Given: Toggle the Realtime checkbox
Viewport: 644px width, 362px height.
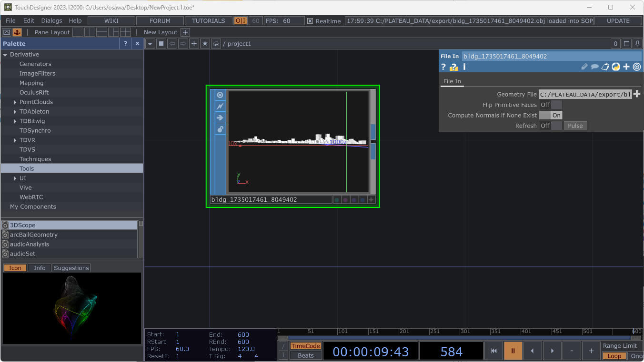Looking at the screenshot, I should pyautogui.click(x=310, y=21).
